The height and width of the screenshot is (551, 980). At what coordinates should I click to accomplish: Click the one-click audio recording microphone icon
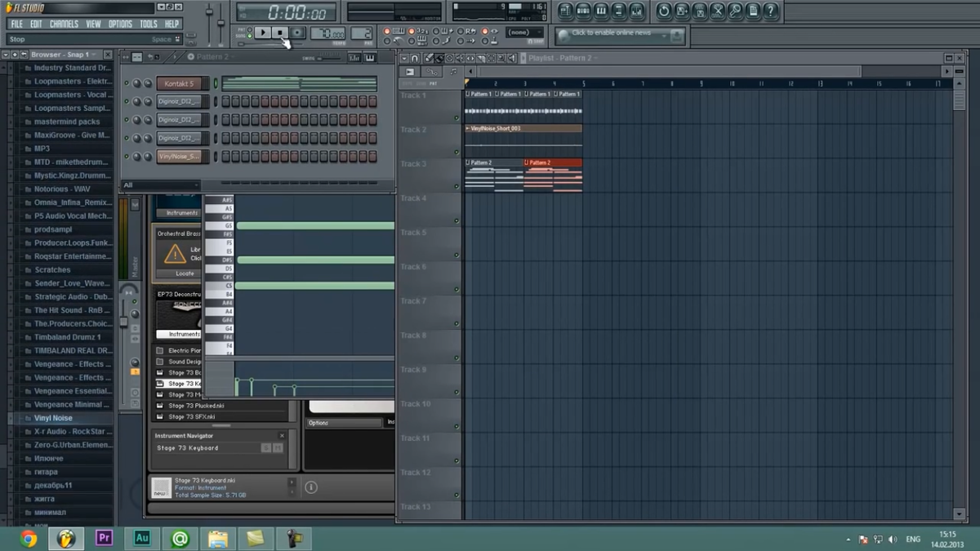click(736, 11)
